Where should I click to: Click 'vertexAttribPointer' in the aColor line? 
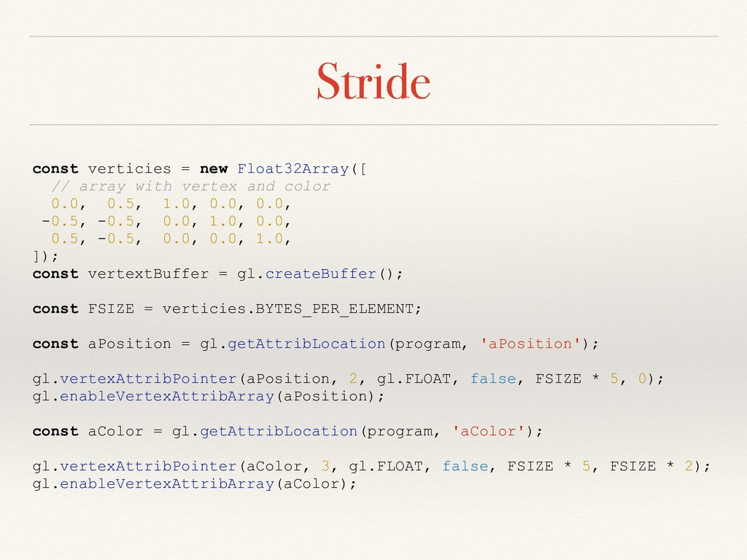pos(148,466)
